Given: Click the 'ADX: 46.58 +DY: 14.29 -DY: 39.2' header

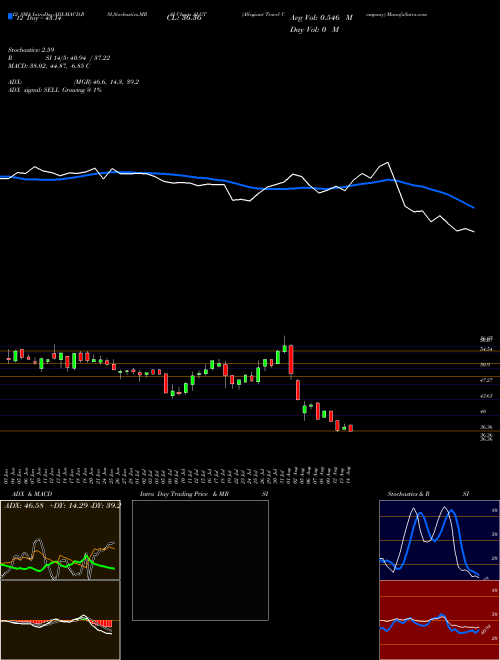Looking at the screenshot, I should 62,505.
